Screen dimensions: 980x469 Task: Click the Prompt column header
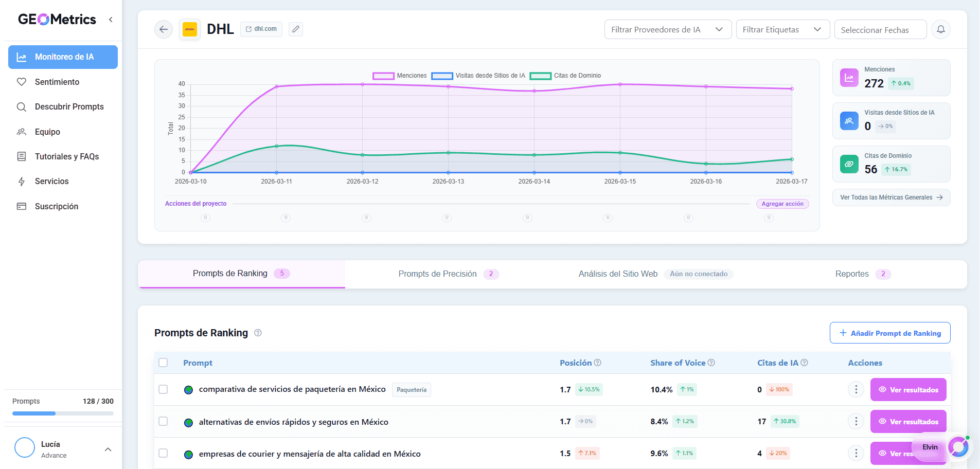point(198,363)
